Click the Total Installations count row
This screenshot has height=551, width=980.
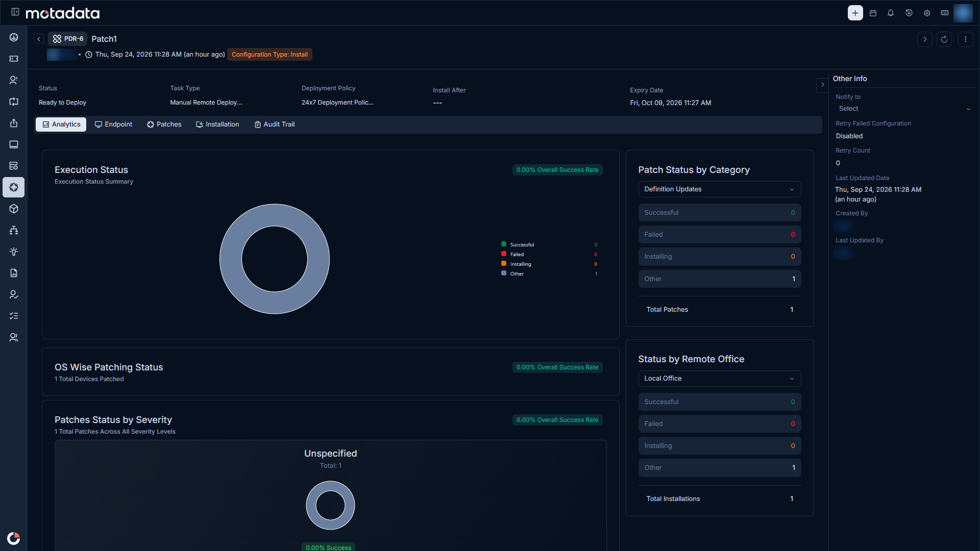720,499
